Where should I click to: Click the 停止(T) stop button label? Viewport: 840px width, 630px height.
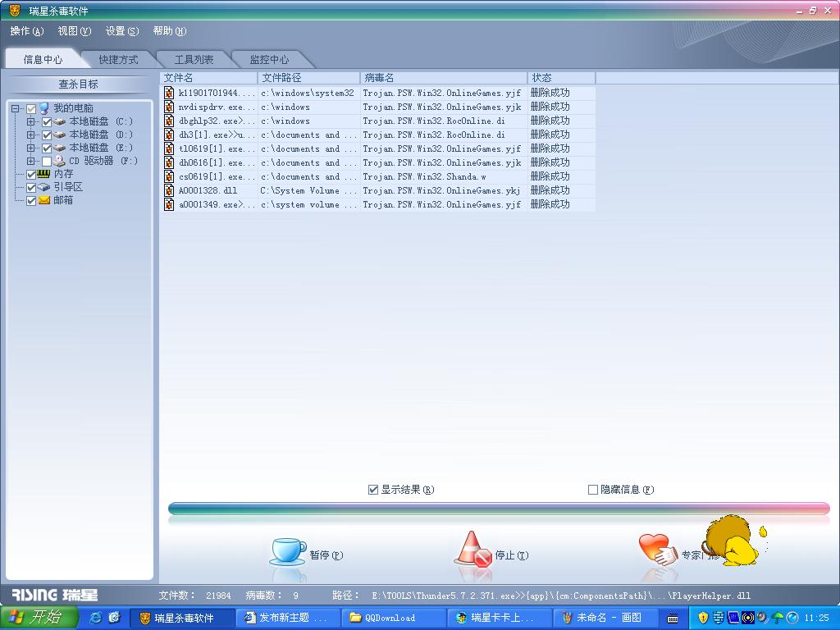click(x=512, y=555)
